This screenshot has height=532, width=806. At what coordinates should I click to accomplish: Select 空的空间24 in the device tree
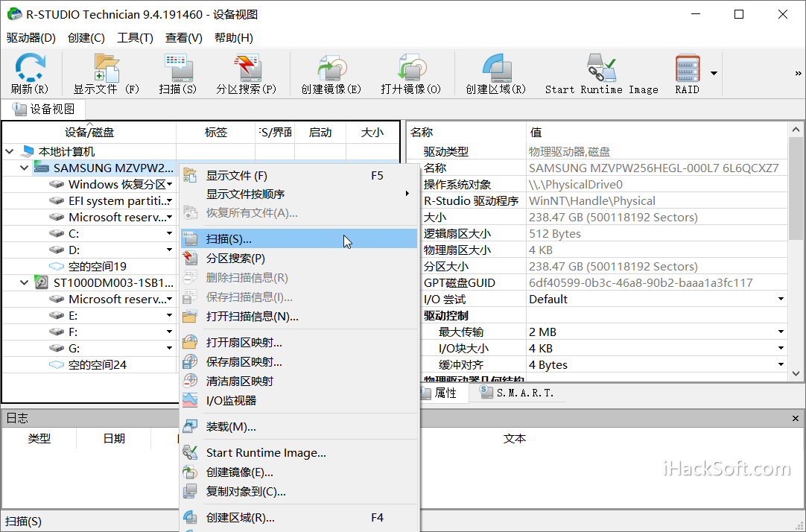(x=97, y=365)
